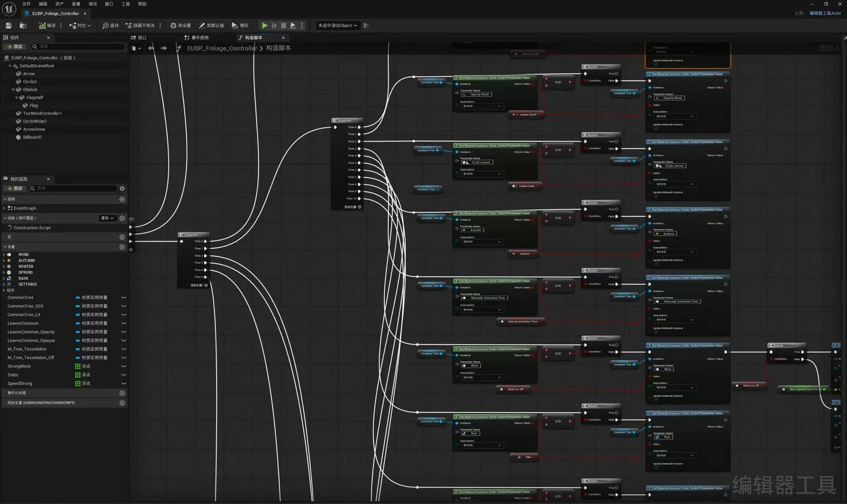Open 类默认值 class defaults

(211, 25)
